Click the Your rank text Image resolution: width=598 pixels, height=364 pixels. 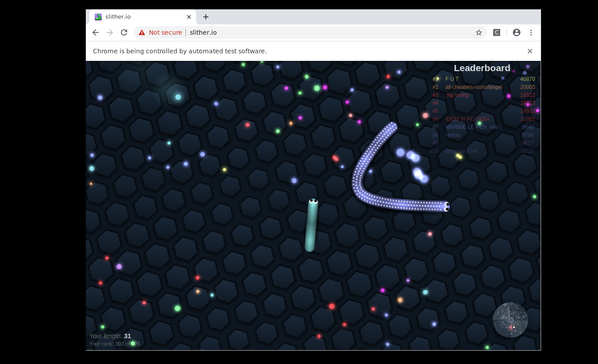coord(115,344)
